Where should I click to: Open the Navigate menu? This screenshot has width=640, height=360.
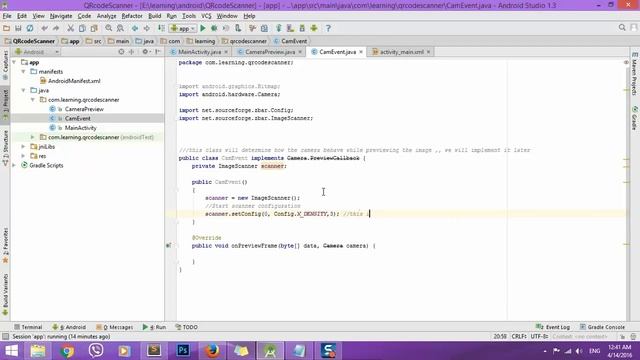click(61, 16)
